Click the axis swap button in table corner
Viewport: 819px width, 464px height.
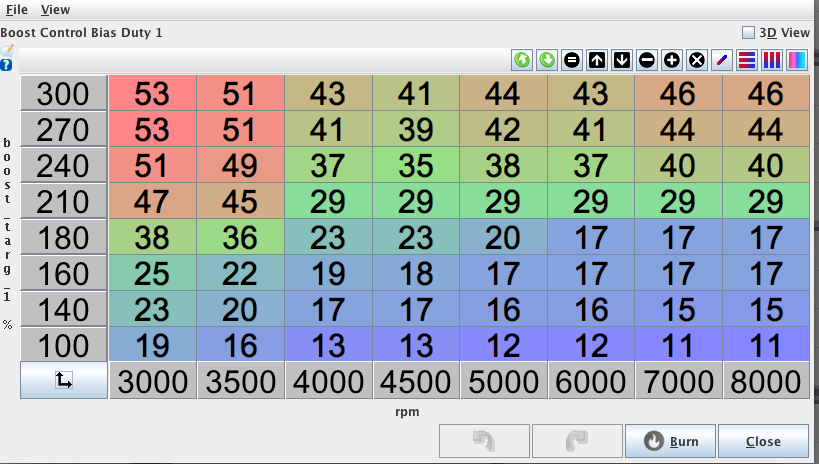(x=64, y=381)
